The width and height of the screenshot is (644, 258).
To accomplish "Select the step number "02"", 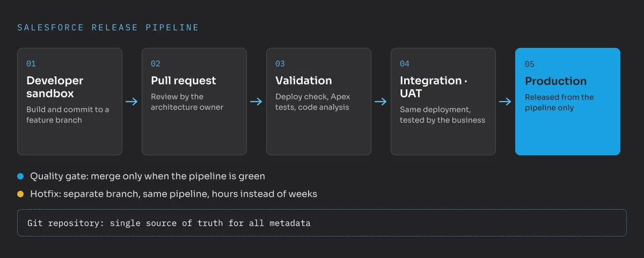I will [x=156, y=64].
